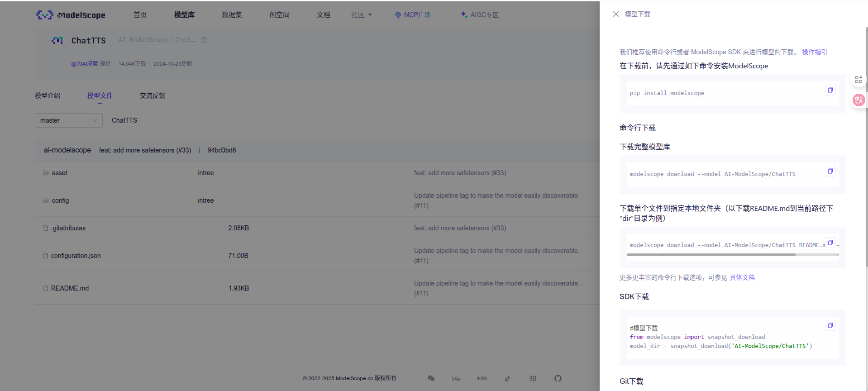Click the ChatTTS model avatar icon

(57, 40)
